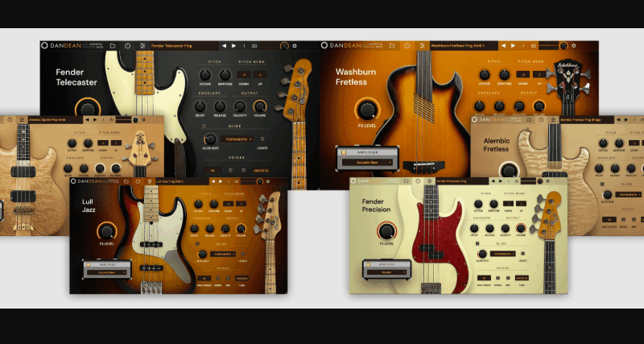Click the Volume knob in the Fender Telecaster window
This screenshot has height=344, width=644.
(x=260, y=106)
